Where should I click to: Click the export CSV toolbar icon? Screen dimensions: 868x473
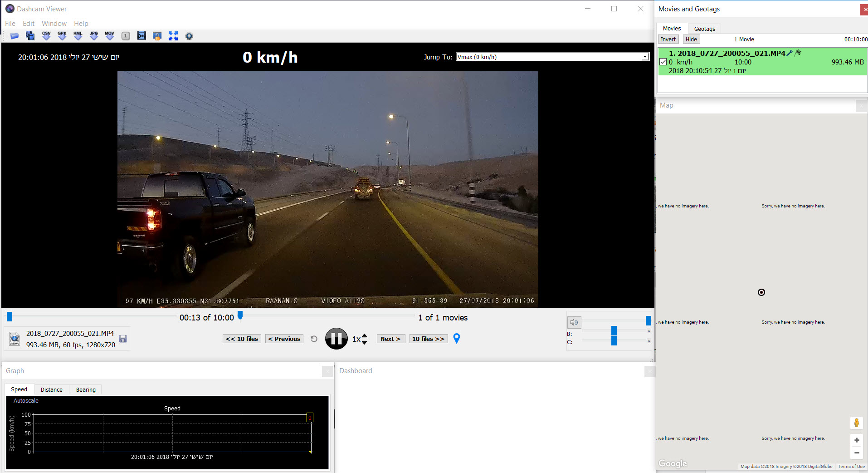[x=46, y=36]
